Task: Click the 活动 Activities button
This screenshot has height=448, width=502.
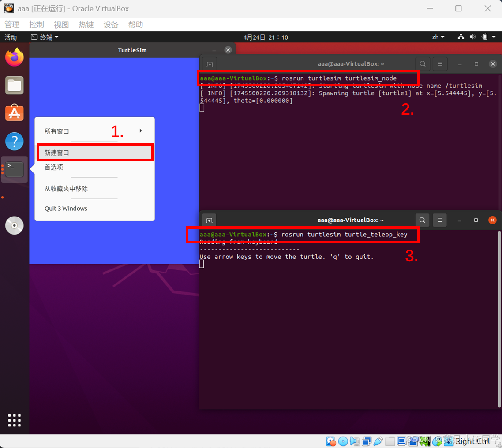Action: point(11,37)
